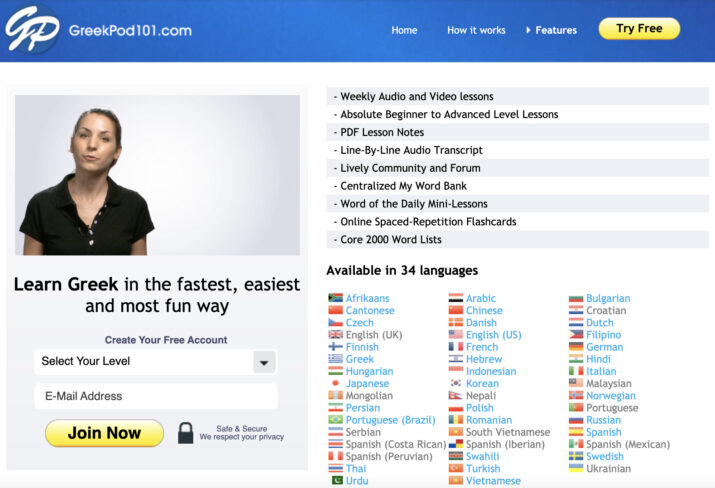Click the 'Spanish (Mexican)' text
715x488 pixels.
pyautogui.click(x=628, y=444)
